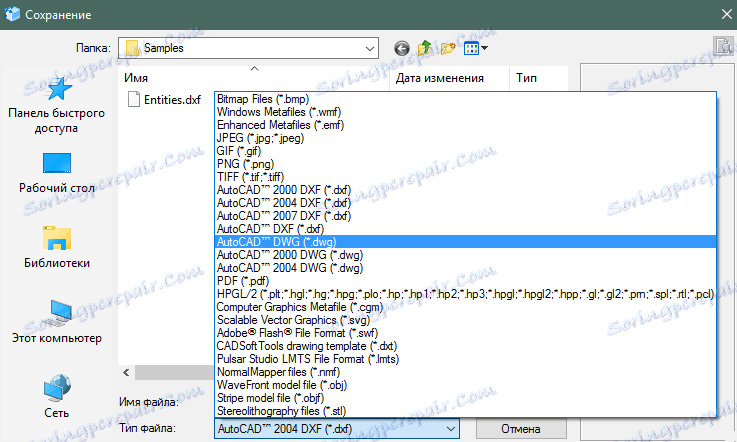The height and width of the screenshot is (442, 737).
Task: Choose Stereolithography files (*.stl)
Action: (465, 411)
